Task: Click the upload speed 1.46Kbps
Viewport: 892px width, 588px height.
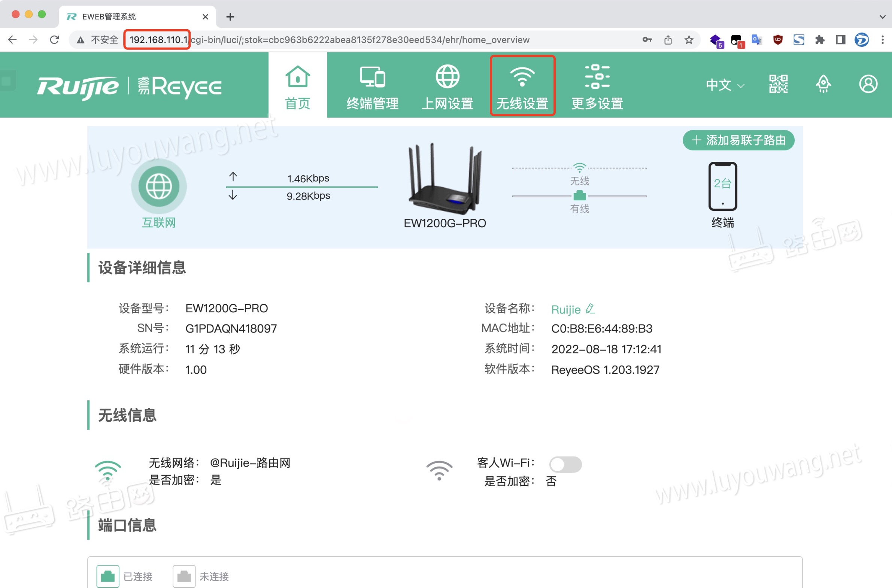Action: point(308,179)
